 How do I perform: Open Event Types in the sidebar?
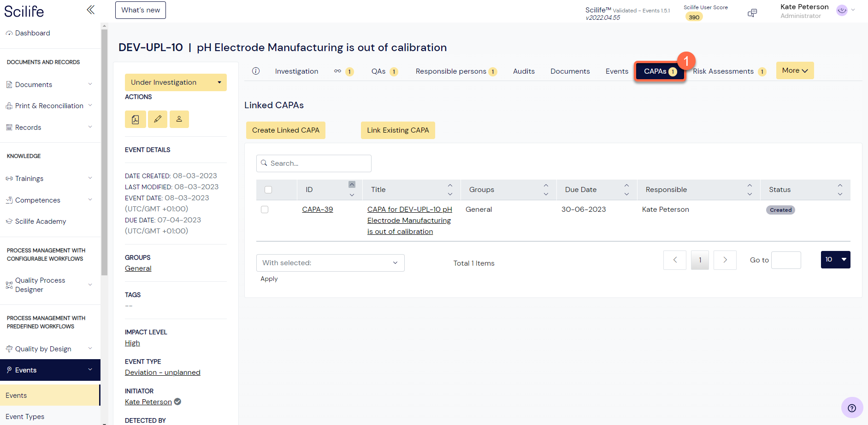tap(25, 417)
